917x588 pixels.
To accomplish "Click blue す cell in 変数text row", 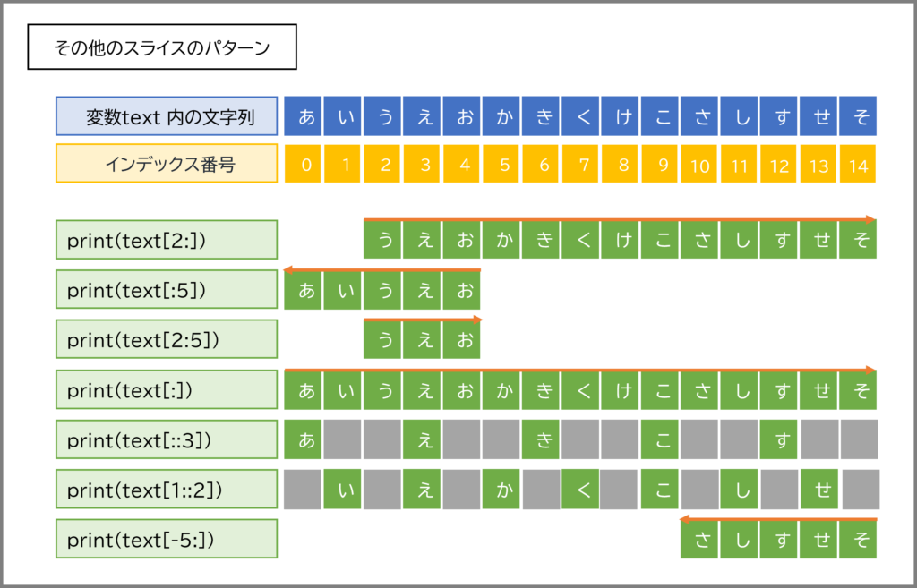I will pyautogui.click(x=778, y=116).
